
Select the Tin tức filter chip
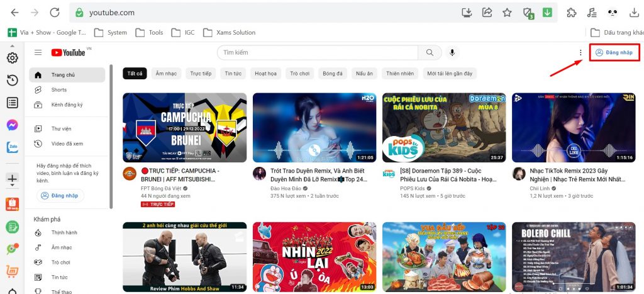[x=233, y=73]
